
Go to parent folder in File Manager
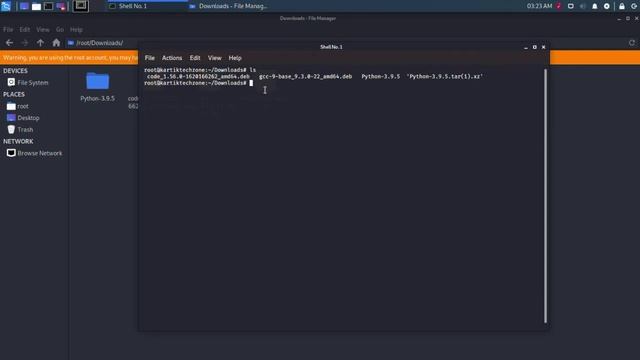pyautogui.click(x=40, y=42)
